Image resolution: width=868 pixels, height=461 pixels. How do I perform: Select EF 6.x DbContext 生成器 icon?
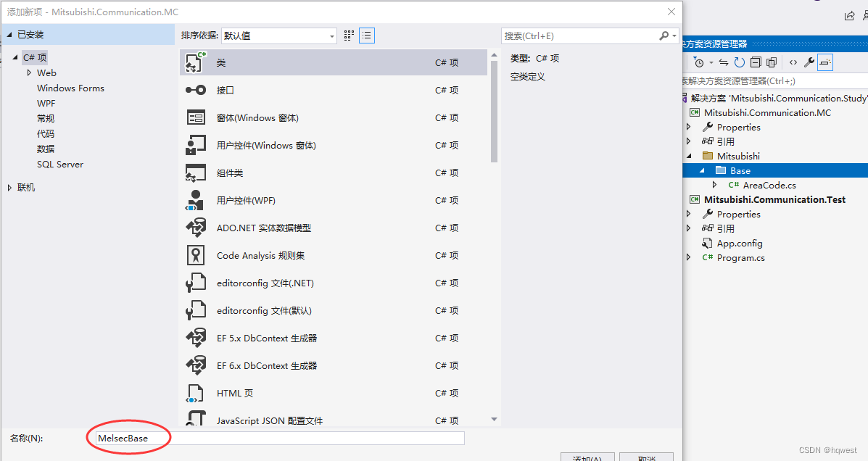pos(195,365)
